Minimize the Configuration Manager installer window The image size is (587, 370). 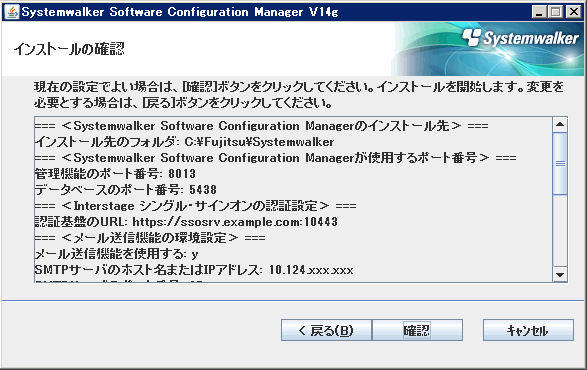tap(539, 12)
